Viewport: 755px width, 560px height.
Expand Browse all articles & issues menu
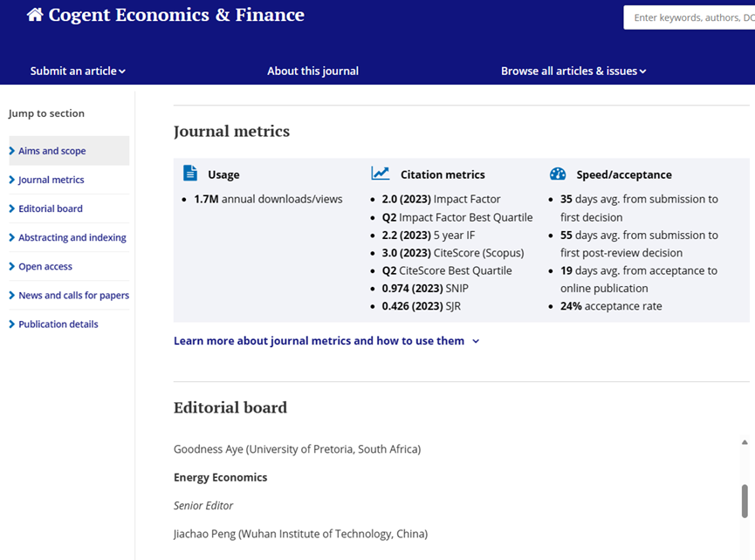coord(573,71)
